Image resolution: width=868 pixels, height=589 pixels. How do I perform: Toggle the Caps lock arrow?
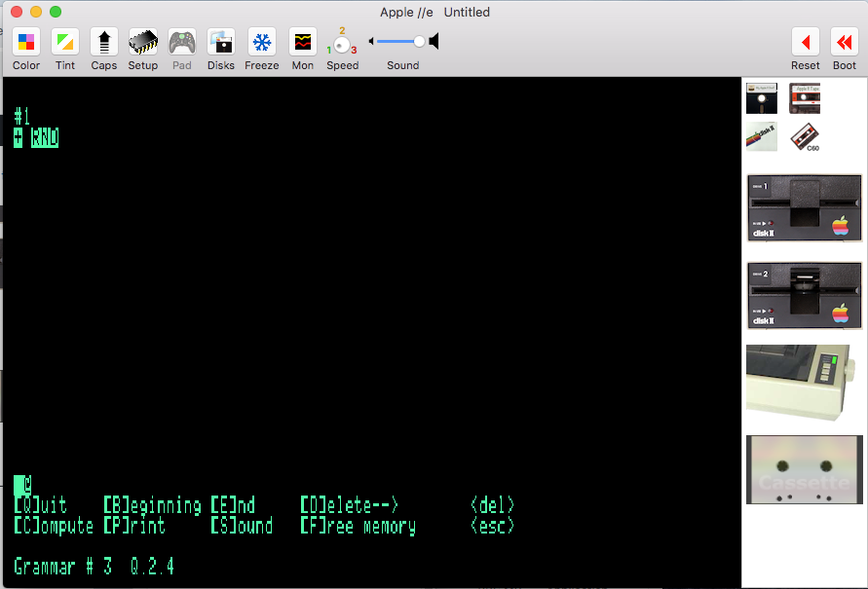tap(104, 42)
